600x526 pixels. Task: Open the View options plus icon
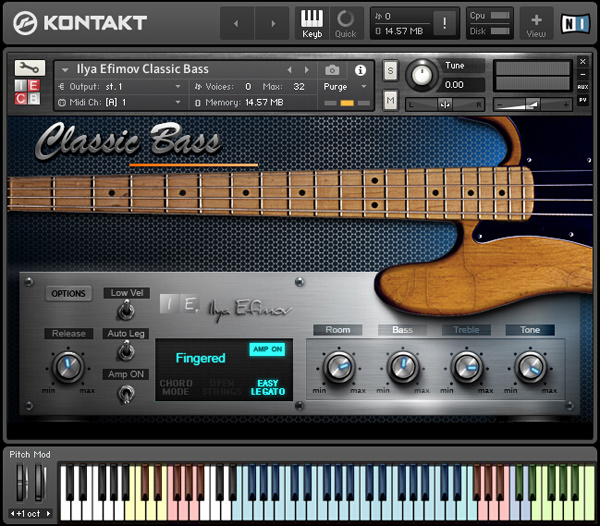click(x=536, y=22)
